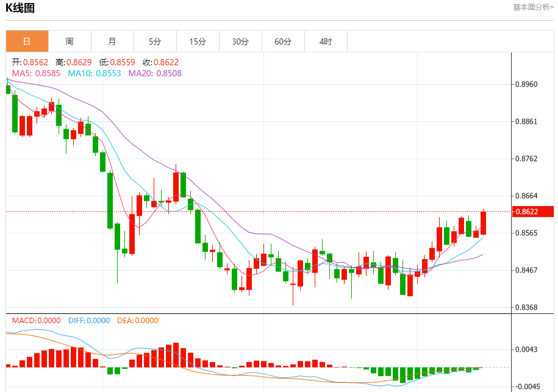This screenshot has height=392, width=558.
Task: Click the high price 0.8629 value
Action: (x=79, y=62)
